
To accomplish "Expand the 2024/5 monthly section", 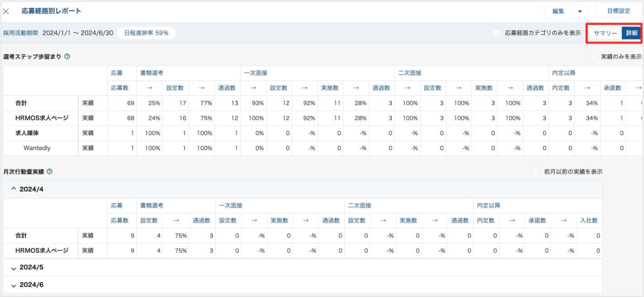I will pos(14,268).
